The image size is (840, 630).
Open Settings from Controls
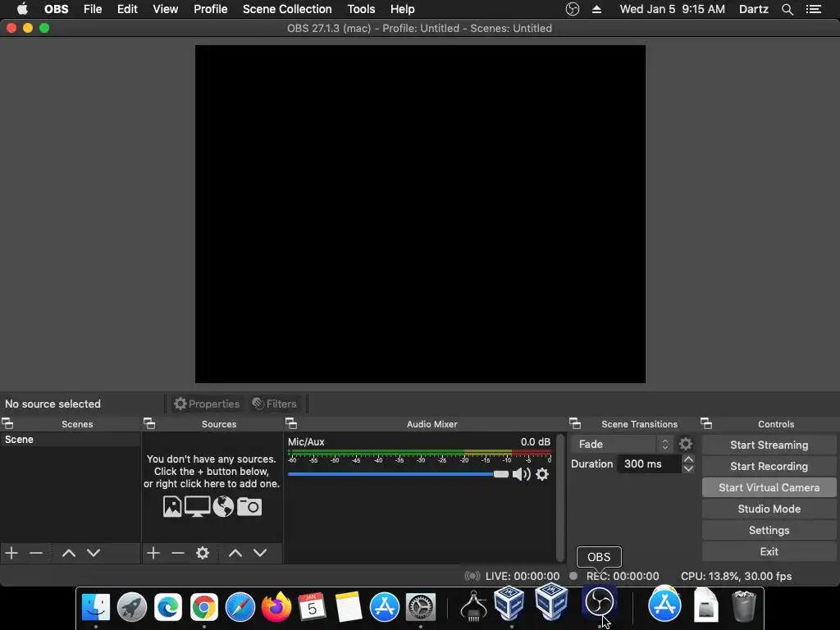[x=769, y=531]
